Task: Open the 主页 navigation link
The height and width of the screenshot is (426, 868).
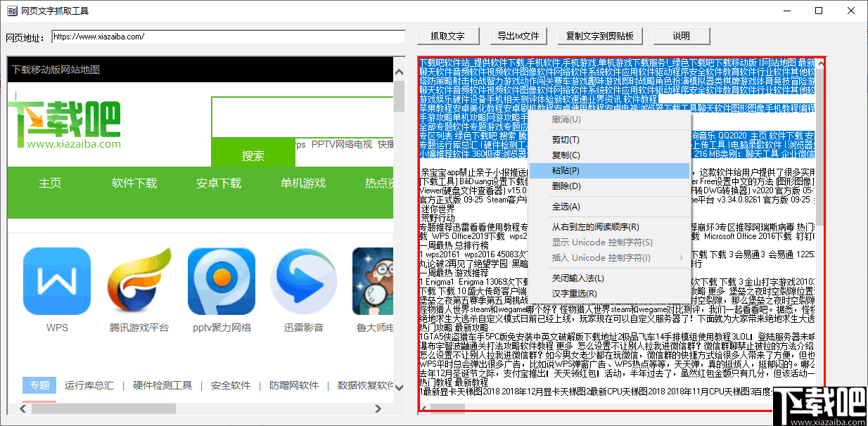Action: click(x=50, y=183)
